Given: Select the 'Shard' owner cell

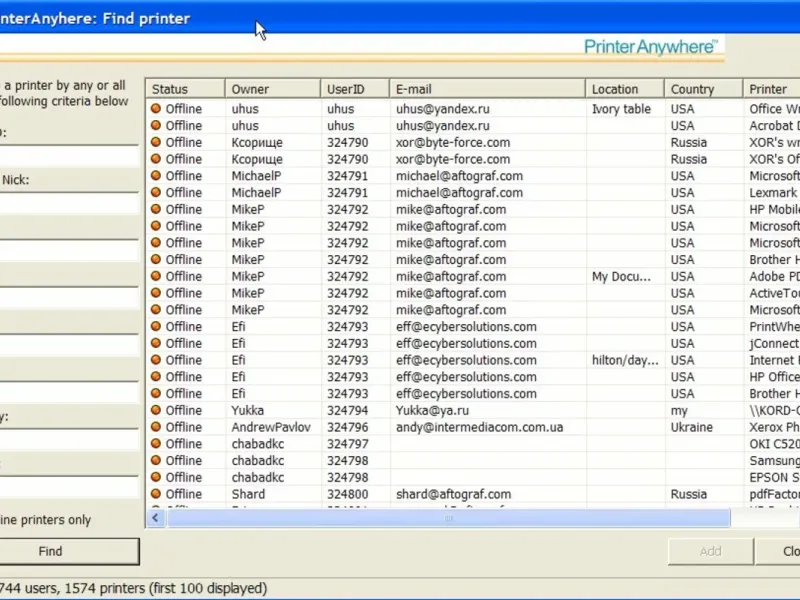Looking at the screenshot, I should (x=248, y=494).
